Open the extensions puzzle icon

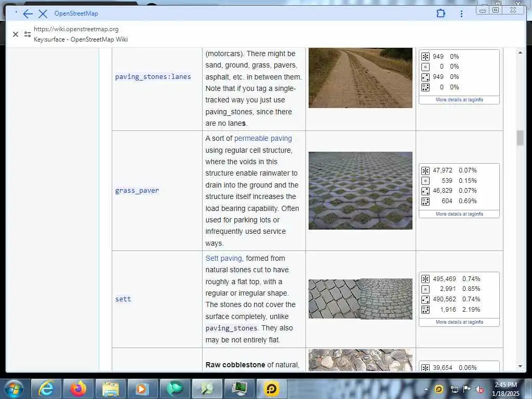click(x=441, y=14)
